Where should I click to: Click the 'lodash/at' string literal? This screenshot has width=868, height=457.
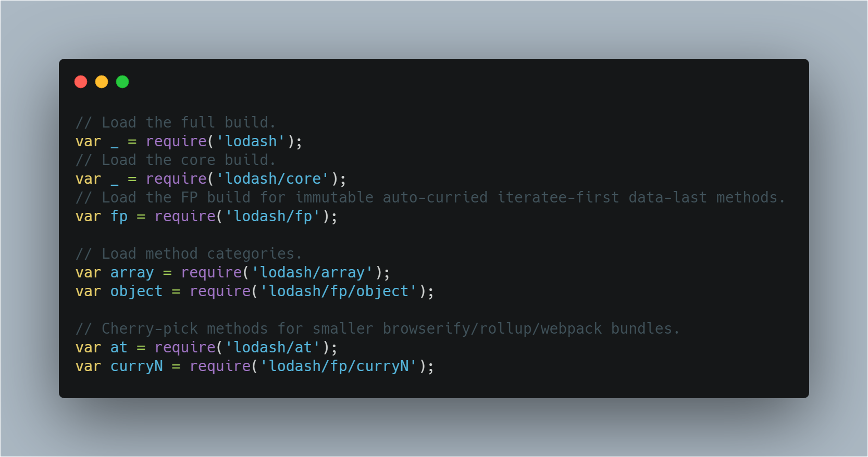click(272, 347)
